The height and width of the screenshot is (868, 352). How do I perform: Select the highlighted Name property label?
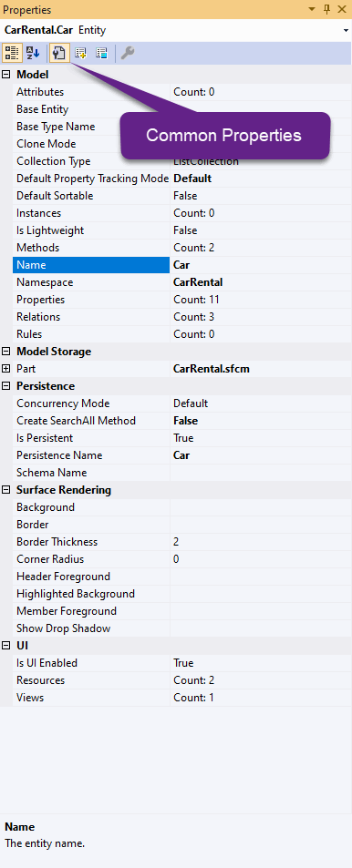click(91, 265)
